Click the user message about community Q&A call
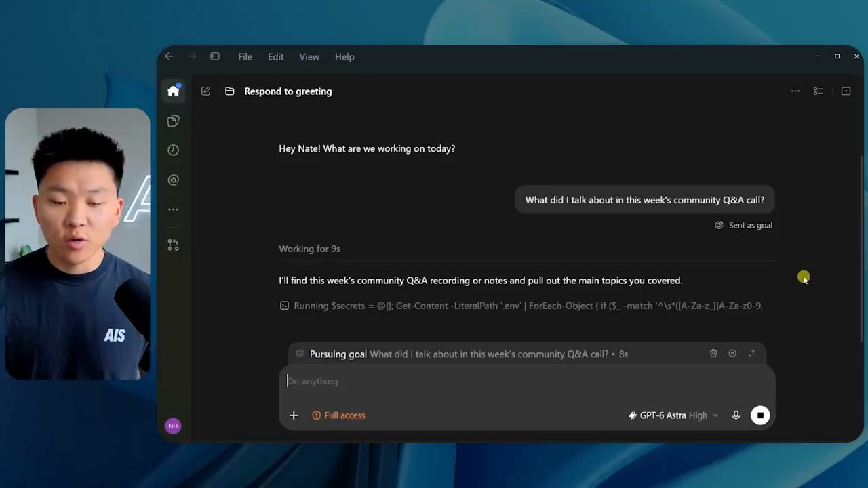The image size is (868, 488). coord(645,200)
